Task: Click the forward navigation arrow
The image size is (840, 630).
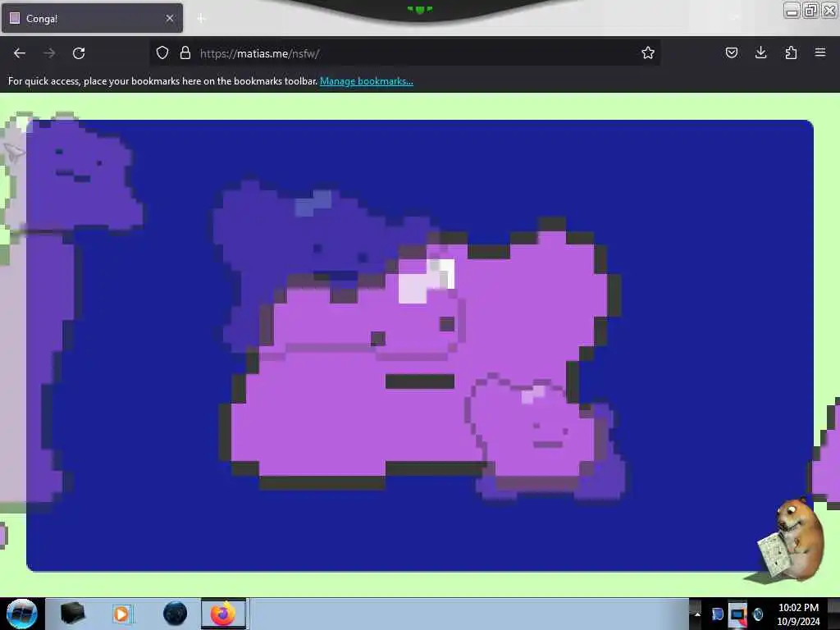Action: [49, 53]
